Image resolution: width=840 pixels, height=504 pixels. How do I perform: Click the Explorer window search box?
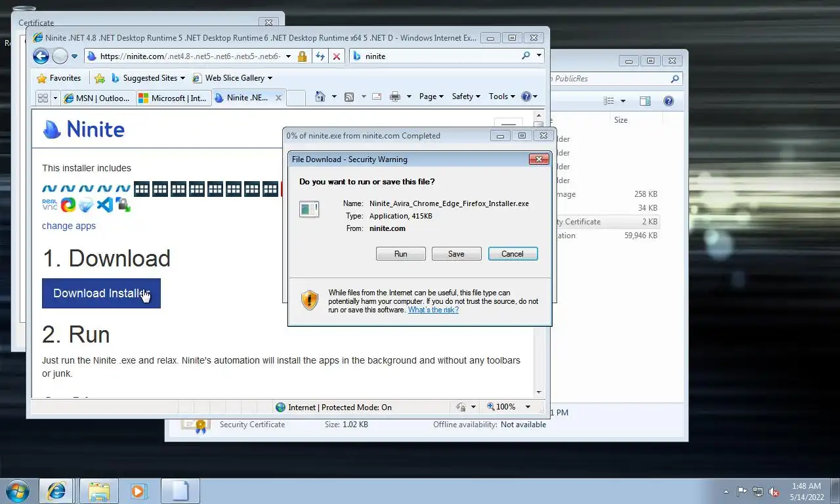coord(616,79)
